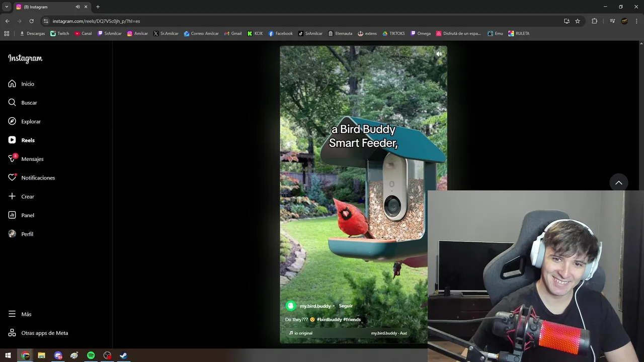The image size is (644, 362).
Task: Open Chrome three-dot menu
Action: click(x=636, y=21)
